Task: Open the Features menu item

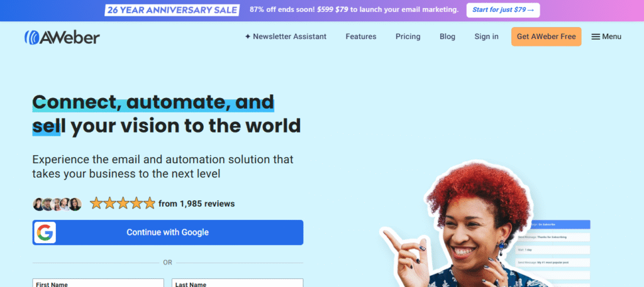Action: 360,36
